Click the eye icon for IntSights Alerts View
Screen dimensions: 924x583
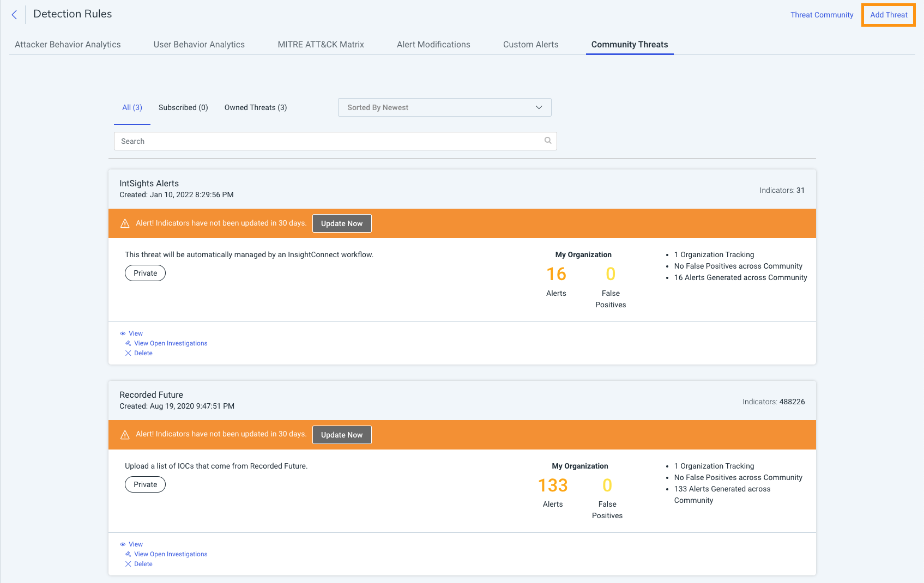click(123, 333)
